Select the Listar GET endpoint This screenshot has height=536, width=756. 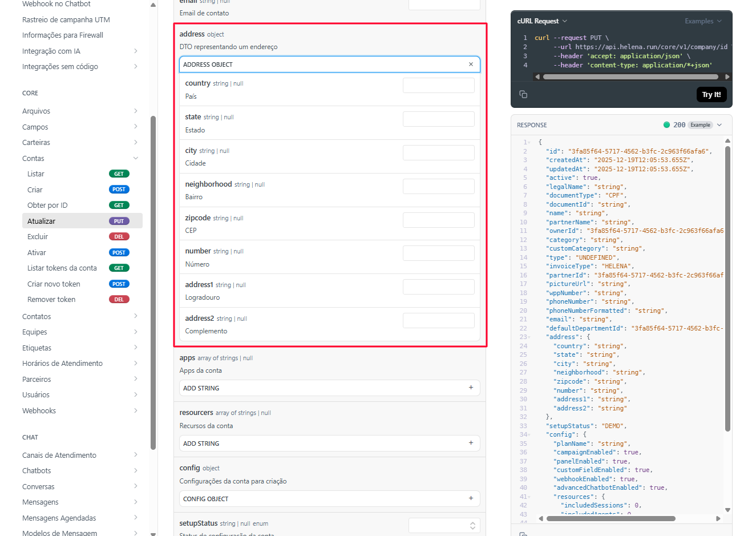pyautogui.click(x=36, y=174)
